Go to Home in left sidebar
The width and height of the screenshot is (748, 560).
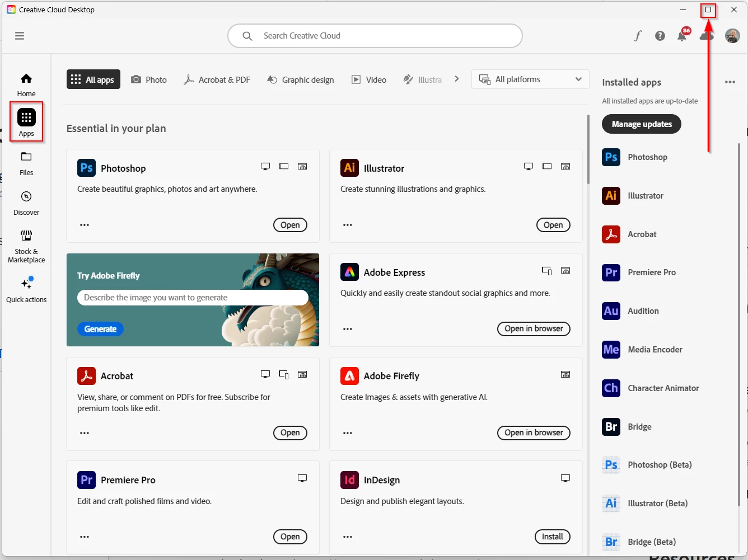(26, 85)
